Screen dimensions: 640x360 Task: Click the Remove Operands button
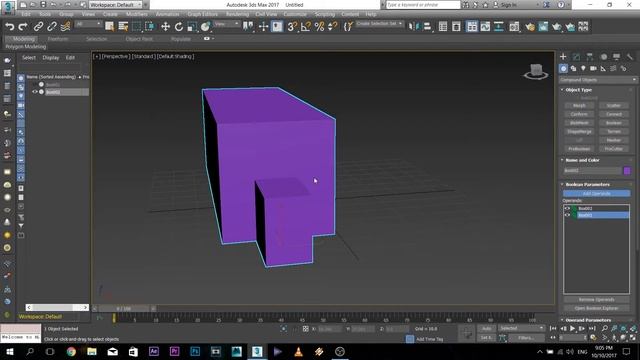point(596,300)
